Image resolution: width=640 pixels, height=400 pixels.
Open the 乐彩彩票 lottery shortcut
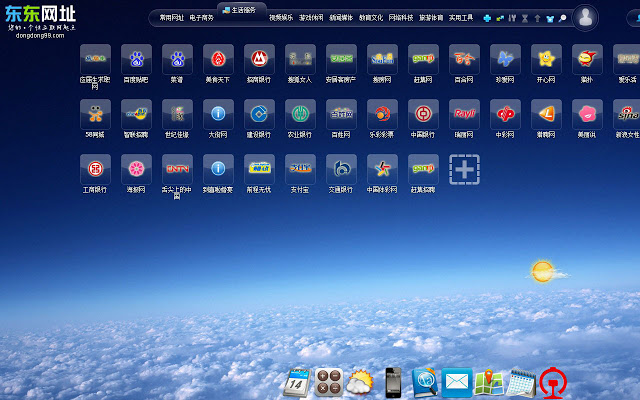point(382,114)
